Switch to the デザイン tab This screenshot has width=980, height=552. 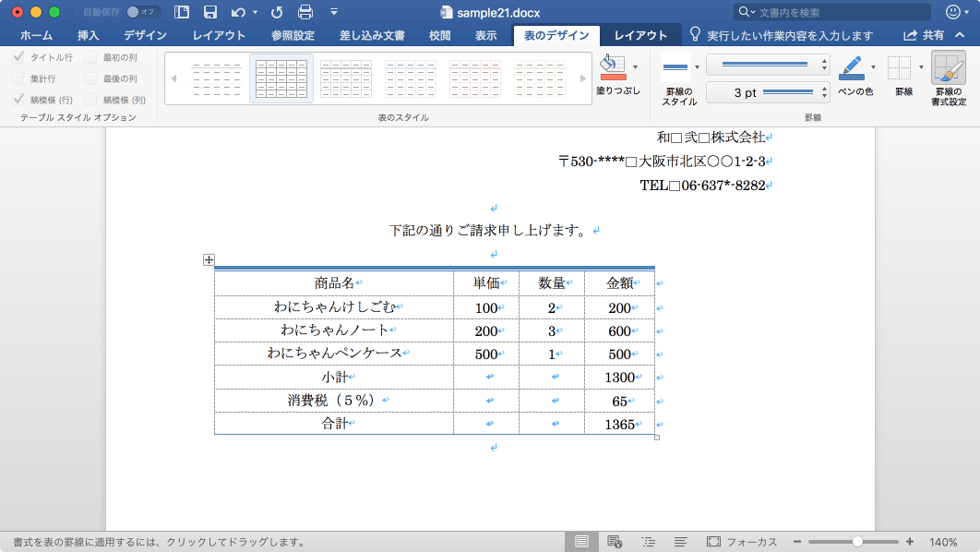click(x=145, y=36)
